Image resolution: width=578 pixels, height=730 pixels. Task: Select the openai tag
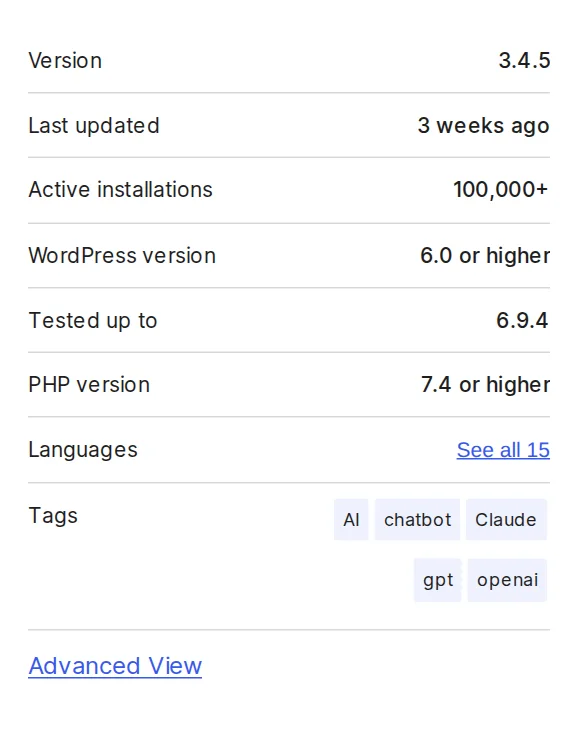point(507,580)
